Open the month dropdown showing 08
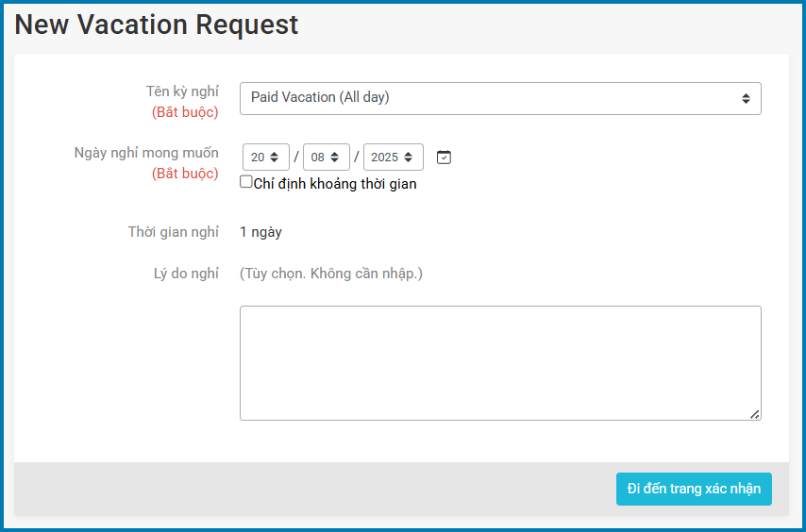The height and width of the screenshot is (532, 806). [x=326, y=158]
